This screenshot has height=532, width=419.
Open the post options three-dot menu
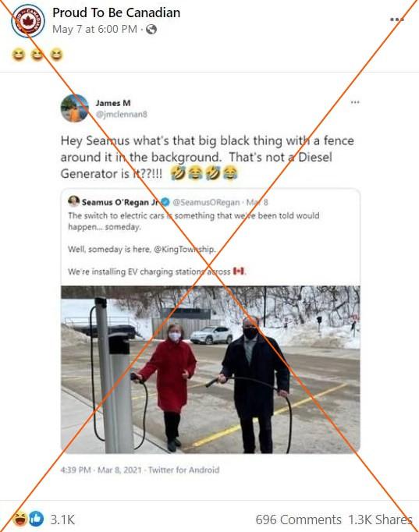click(x=396, y=20)
